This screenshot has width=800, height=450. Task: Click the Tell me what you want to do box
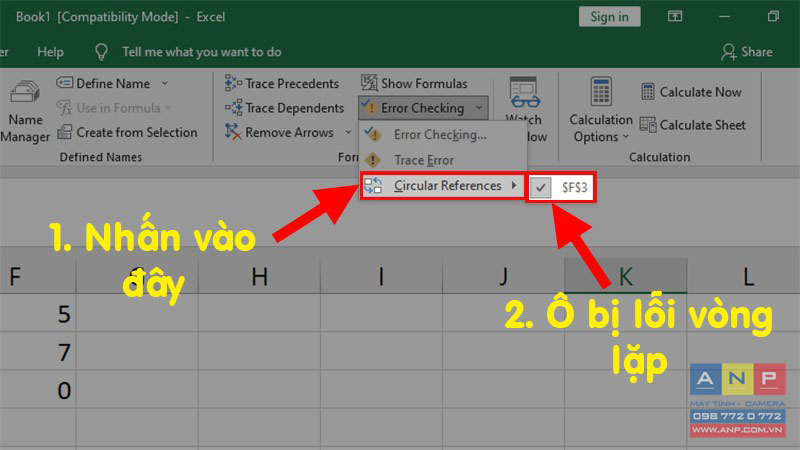pyautogui.click(x=202, y=52)
